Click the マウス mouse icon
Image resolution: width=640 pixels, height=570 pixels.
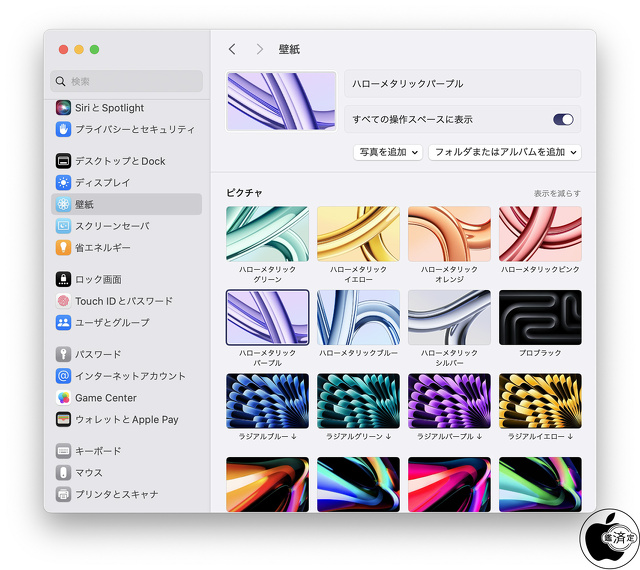[63, 472]
